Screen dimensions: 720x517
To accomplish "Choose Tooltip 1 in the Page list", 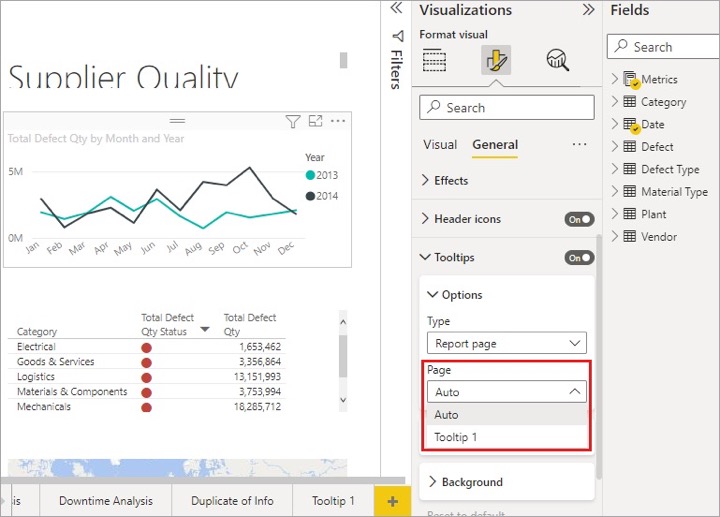I will coord(507,437).
